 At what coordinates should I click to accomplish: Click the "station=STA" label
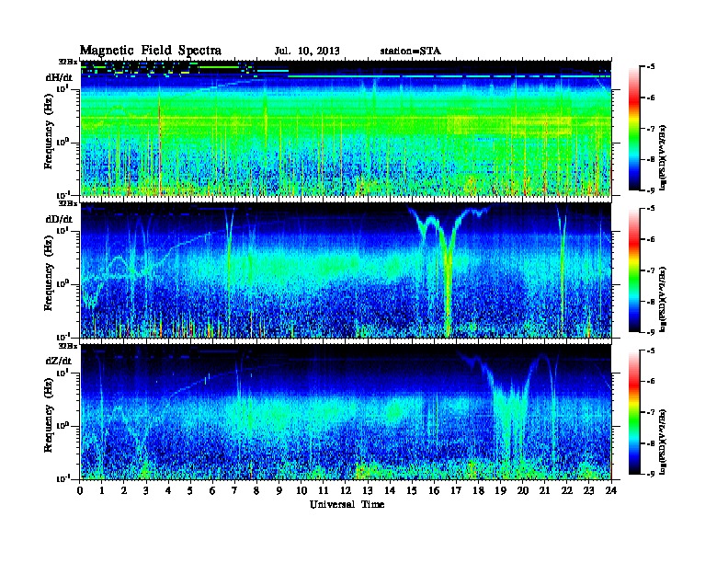point(411,52)
